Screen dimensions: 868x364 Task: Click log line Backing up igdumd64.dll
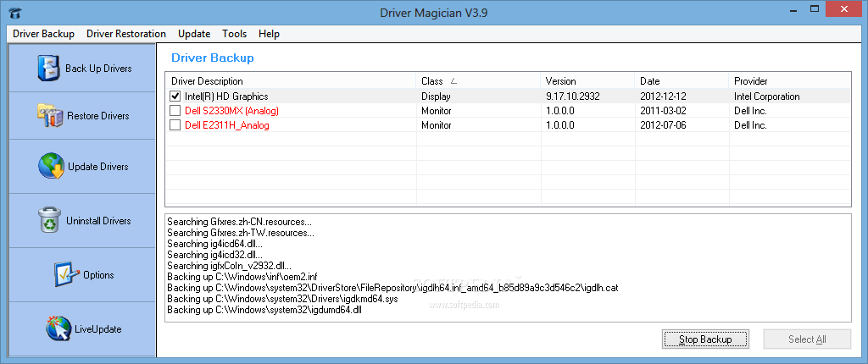(264, 310)
